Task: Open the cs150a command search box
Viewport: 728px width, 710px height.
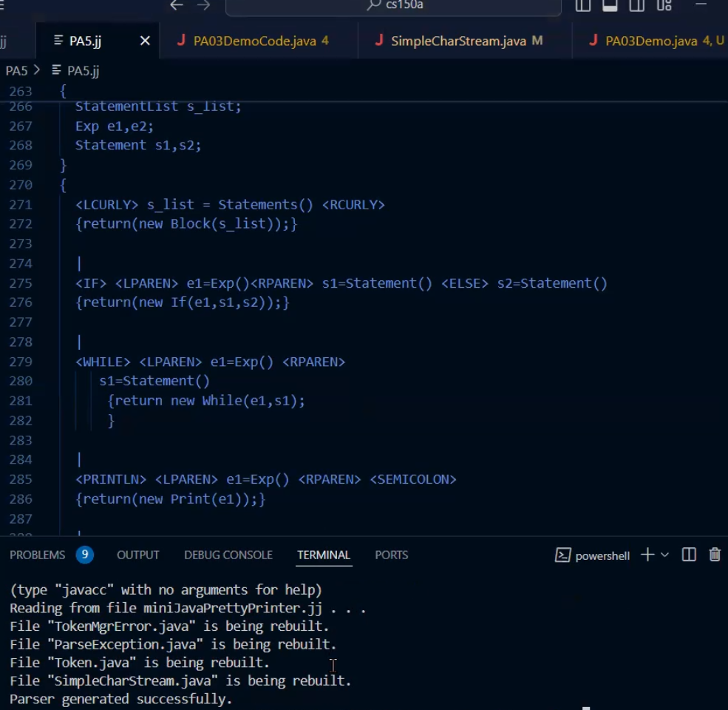Action: 393,6
